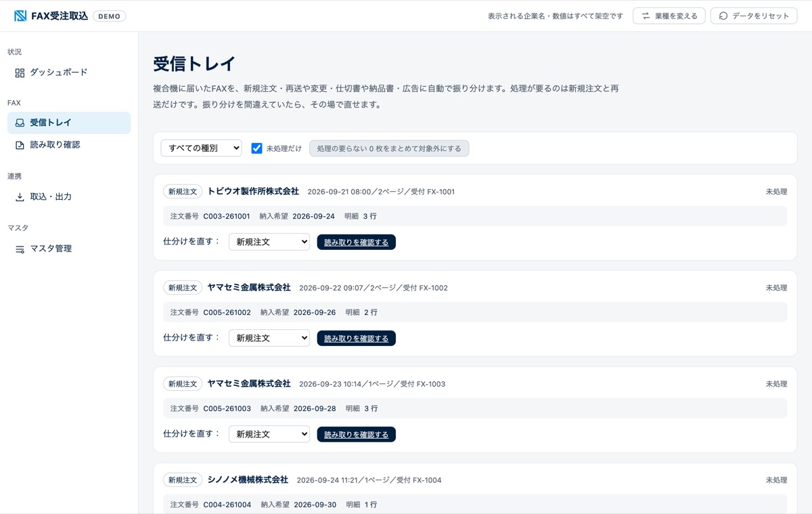Click delivery date 2026-09-28
The height and width of the screenshot is (514, 812).
point(315,409)
